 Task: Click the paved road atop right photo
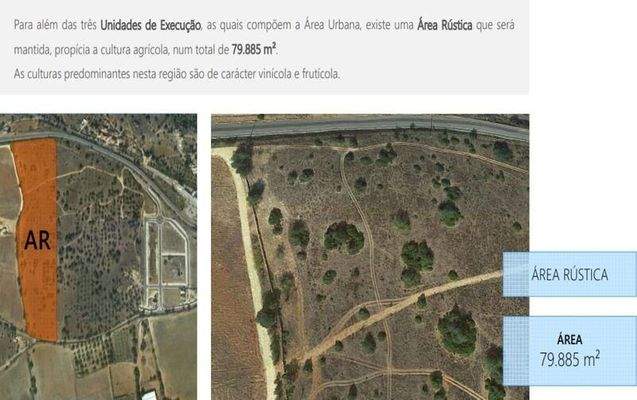click(x=370, y=125)
